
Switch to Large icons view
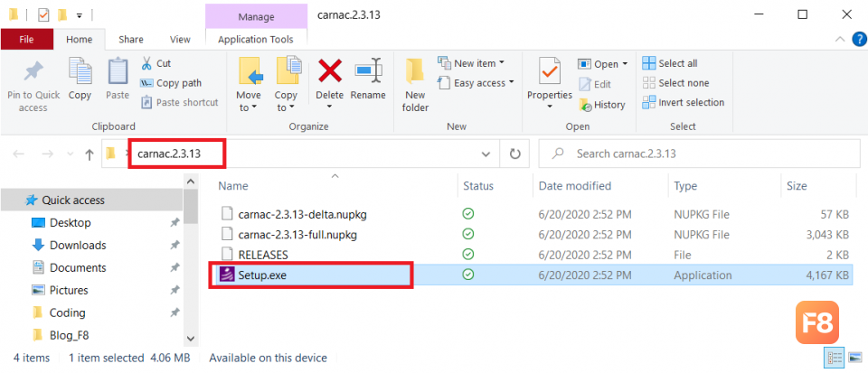pyautogui.click(x=854, y=358)
